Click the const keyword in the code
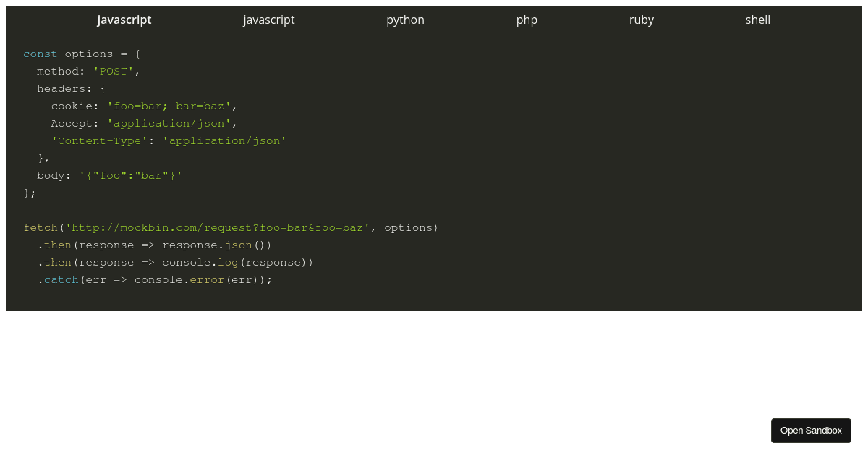The width and height of the screenshot is (868, 456). pos(40,54)
